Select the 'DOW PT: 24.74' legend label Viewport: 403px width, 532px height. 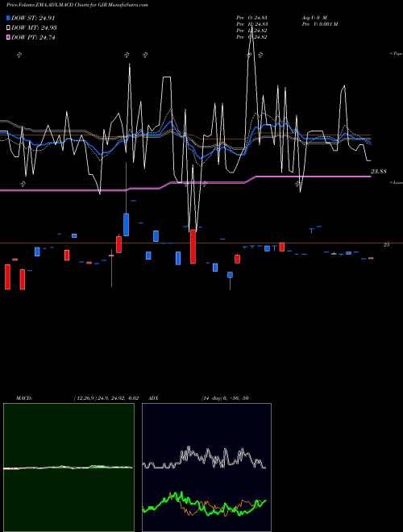coord(33,38)
